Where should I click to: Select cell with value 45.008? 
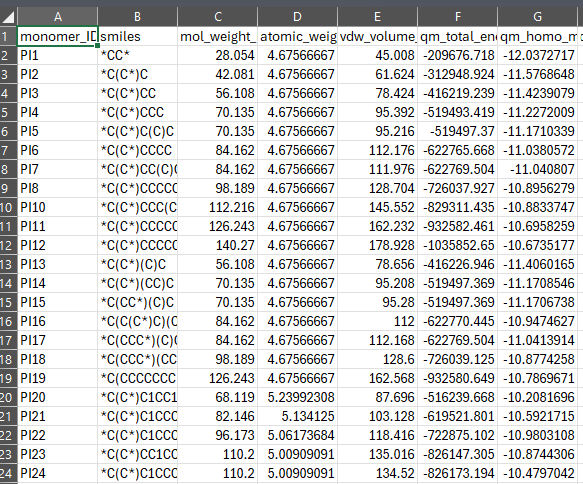point(377,55)
